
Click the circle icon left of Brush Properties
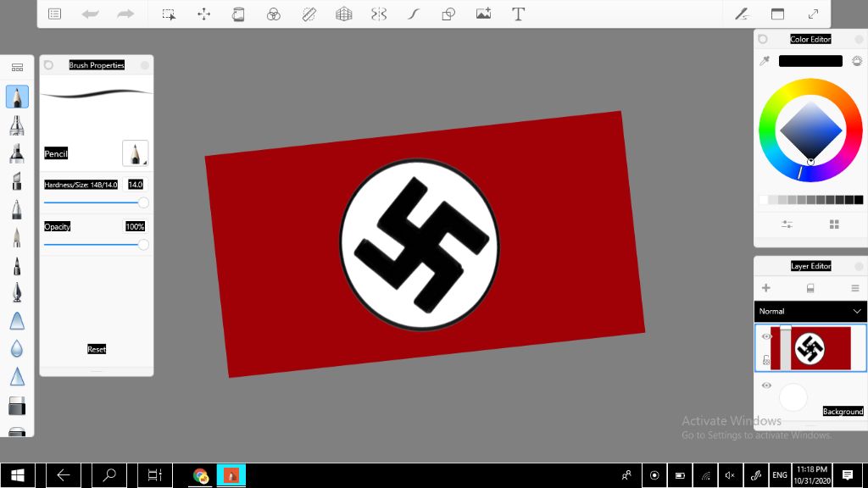click(x=48, y=65)
